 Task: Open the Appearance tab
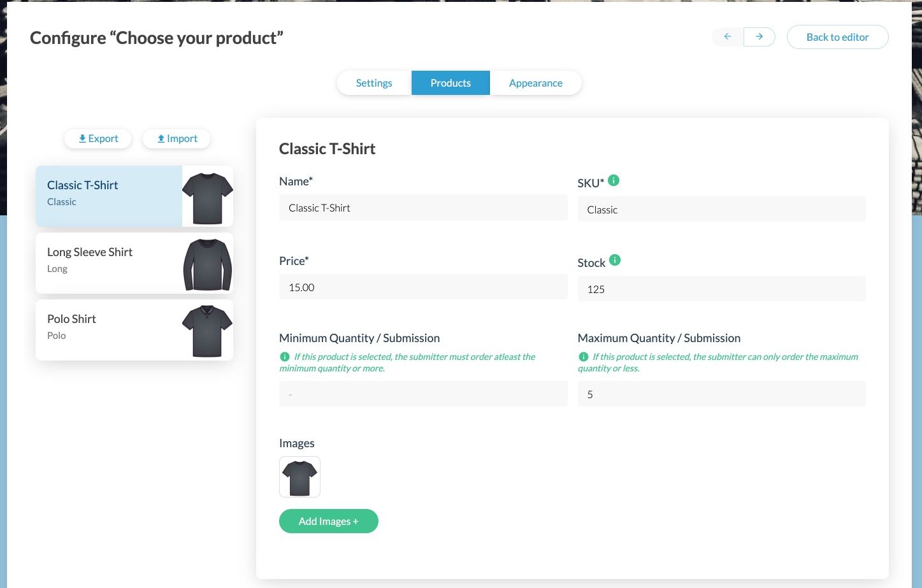coord(535,83)
